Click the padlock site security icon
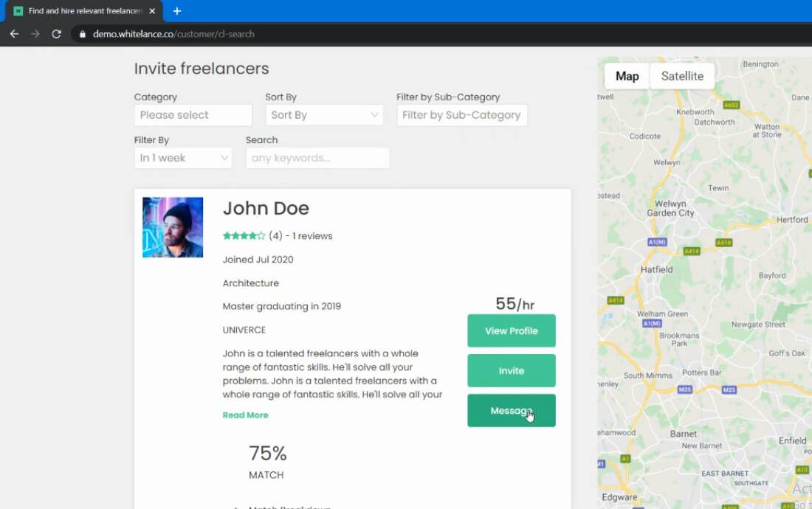This screenshot has height=509, width=812. pos(83,34)
